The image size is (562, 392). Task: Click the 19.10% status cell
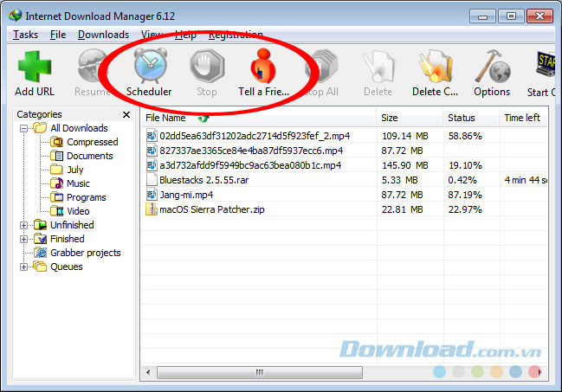click(x=465, y=165)
